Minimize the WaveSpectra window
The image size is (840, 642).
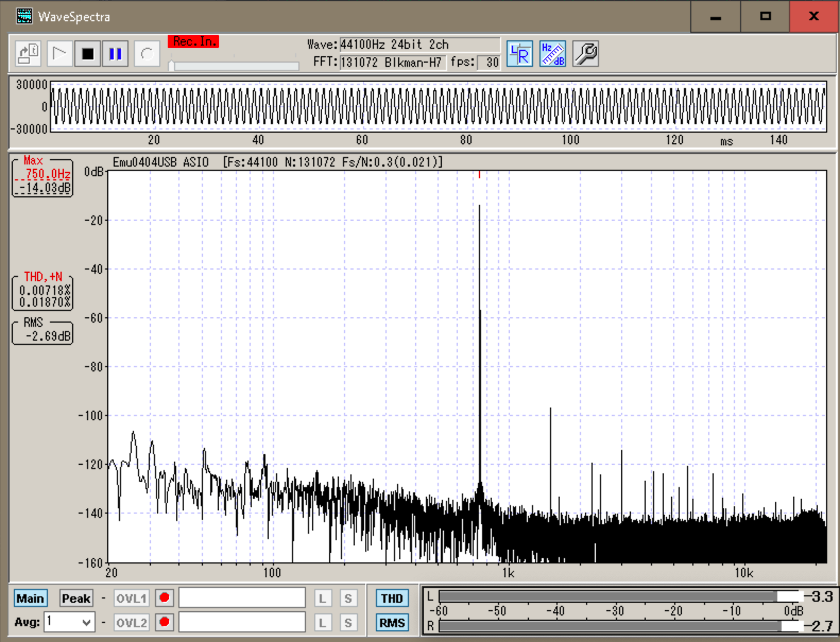(x=716, y=16)
